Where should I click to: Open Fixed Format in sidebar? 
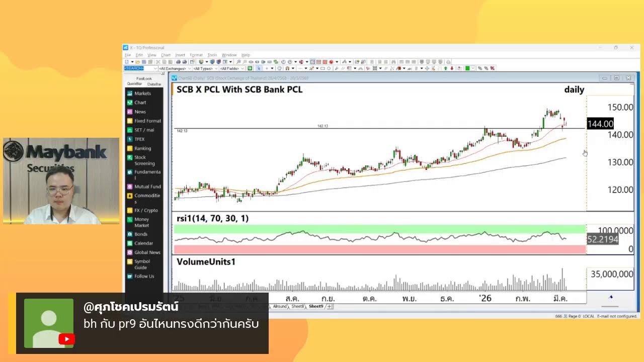pyautogui.click(x=144, y=121)
